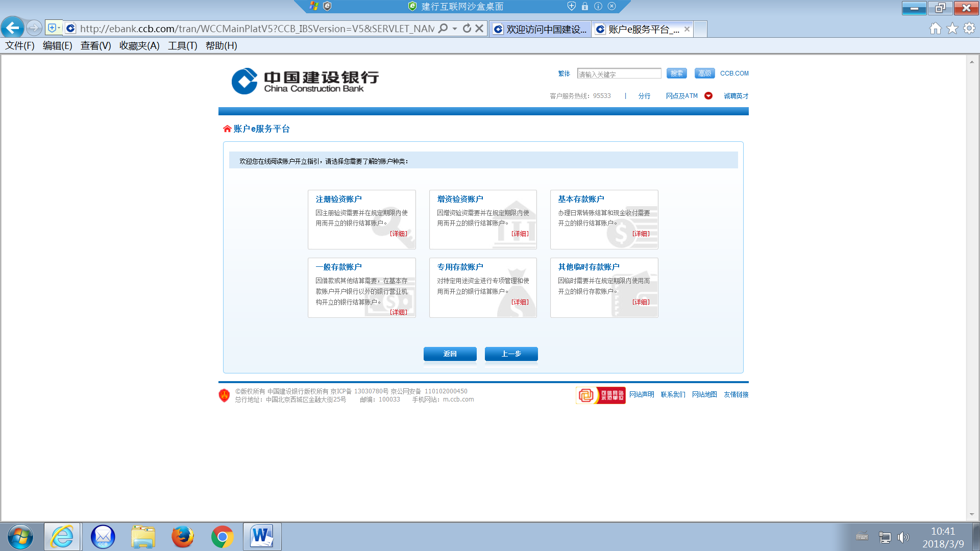This screenshot has width=980, height=551.
Task: Click the keyword search input field
Action: [619, 74]
